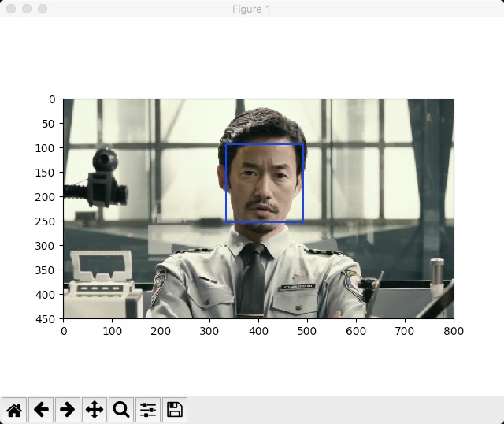Reset the plot to the original view
Image resolution: width=504 pixels, height=424 pixels.
point(14,410)
